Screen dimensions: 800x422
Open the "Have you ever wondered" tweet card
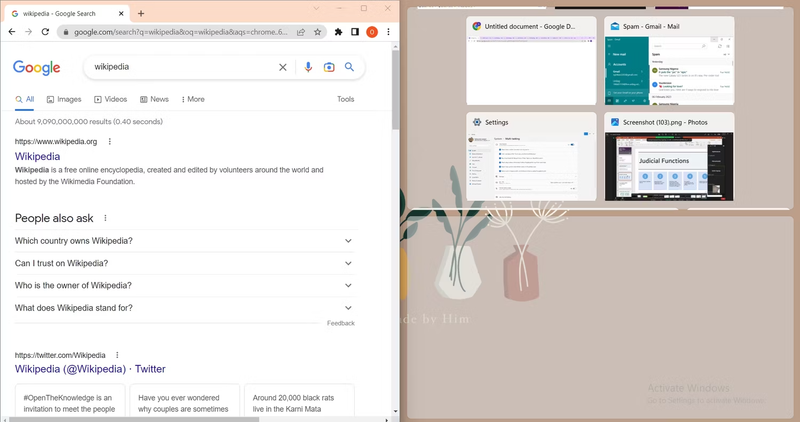click(x=184, y=403)
